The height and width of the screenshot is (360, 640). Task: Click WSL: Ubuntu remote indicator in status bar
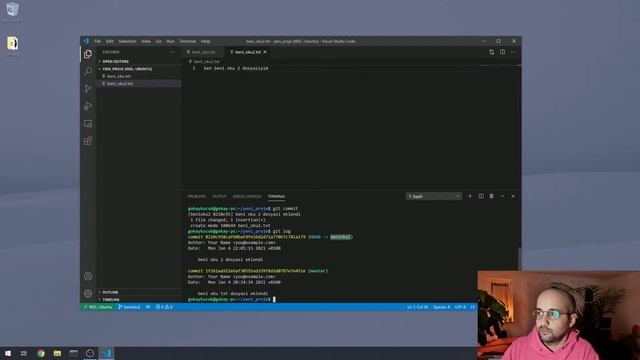98,307
